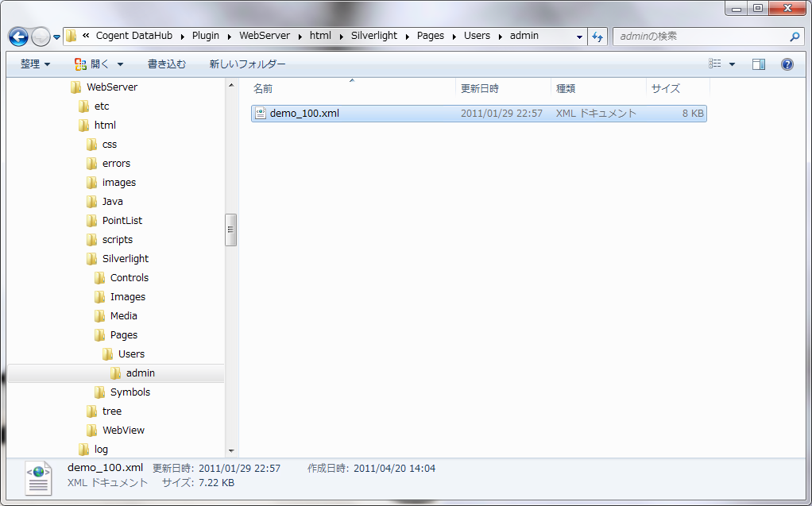This screenshot has height=506, width=812.
Task: Change view using the view icon
Action: pyautogui.click(x=715, y=64)
